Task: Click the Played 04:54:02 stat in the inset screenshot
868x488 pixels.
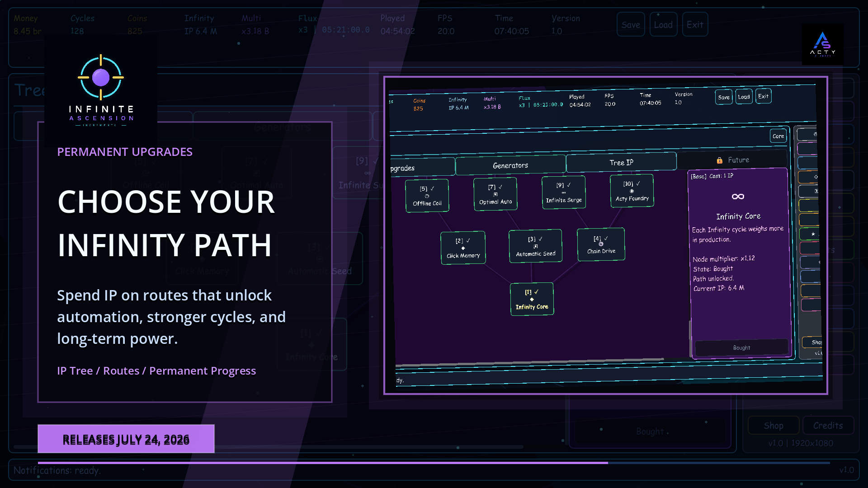Action: click(580, 101)
